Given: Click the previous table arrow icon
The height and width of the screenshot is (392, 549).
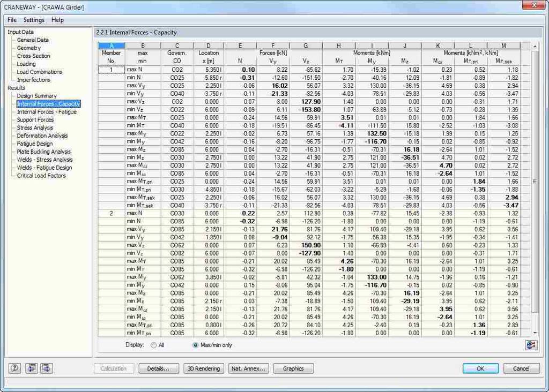Looking at the screenshot, I should pyautogui.click(x=32, y=368).
